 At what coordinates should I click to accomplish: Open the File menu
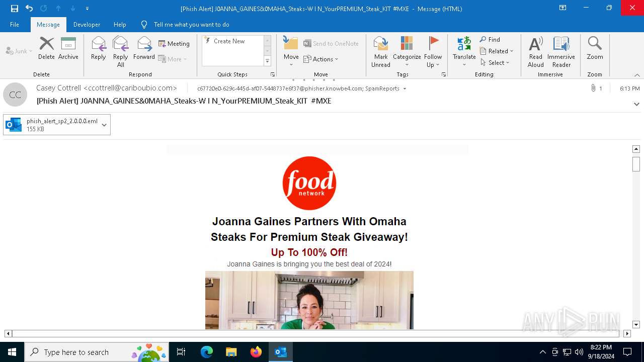pyautogui.click(x=15, y=25)
